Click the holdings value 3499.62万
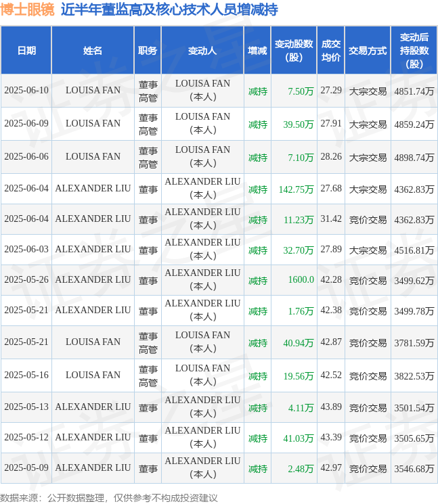Viewport: 438px width, 504px height. [414, 281]
